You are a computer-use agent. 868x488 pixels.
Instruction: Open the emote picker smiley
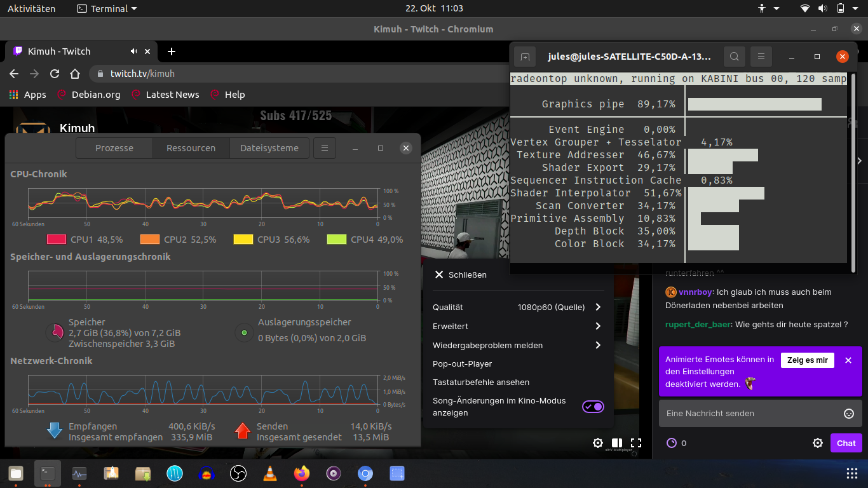coord(849,414)
